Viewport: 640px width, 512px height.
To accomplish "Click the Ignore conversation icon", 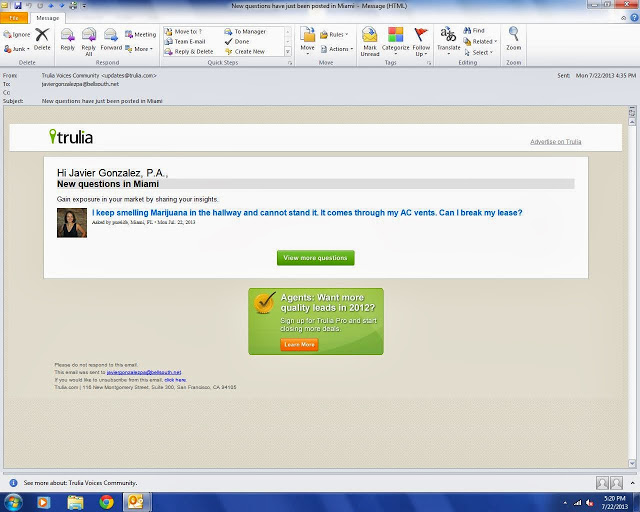I will click(x=16, y=35).
